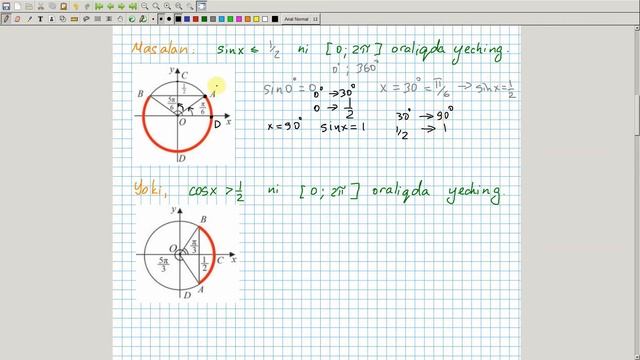Toggle the ruler drawing mode

[74, 19]
